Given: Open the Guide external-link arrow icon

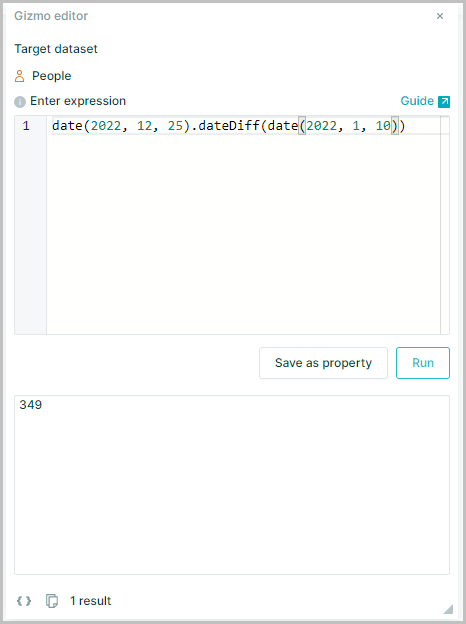Looking at the screenshot, I should (x=444, y=102).
